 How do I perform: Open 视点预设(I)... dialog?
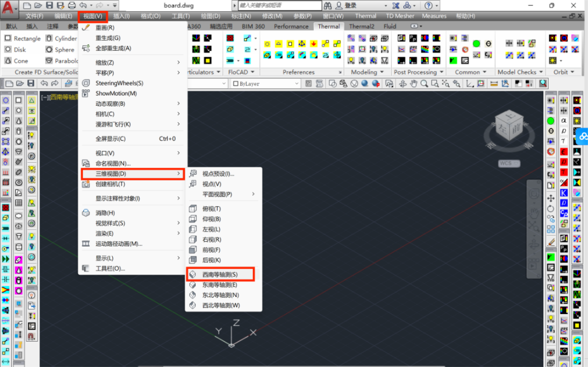[x=223, y=174]
